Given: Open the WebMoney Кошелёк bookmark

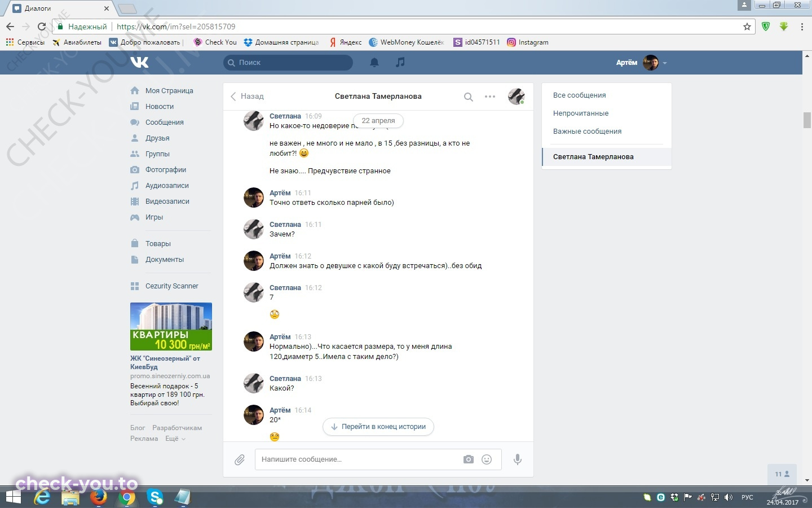Looking at the screenshot, I should (x=407, y=42).
